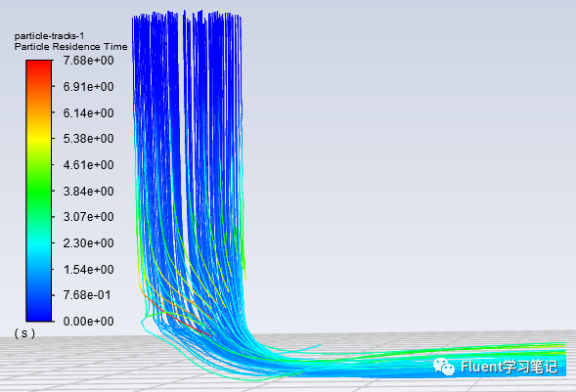
Task: Pick the yellow band of the colorbar
Action: pos(38,139)
